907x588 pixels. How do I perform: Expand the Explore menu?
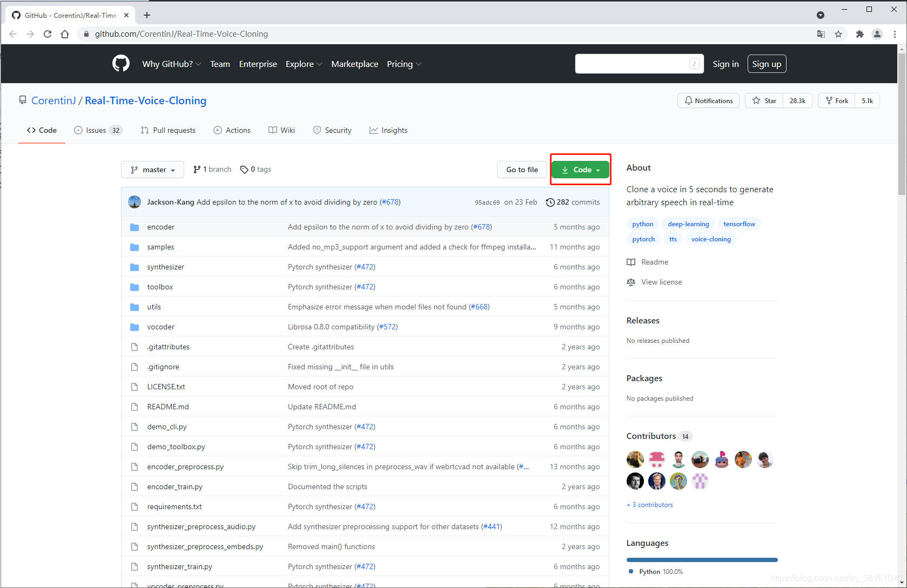[x=304, y=64]
